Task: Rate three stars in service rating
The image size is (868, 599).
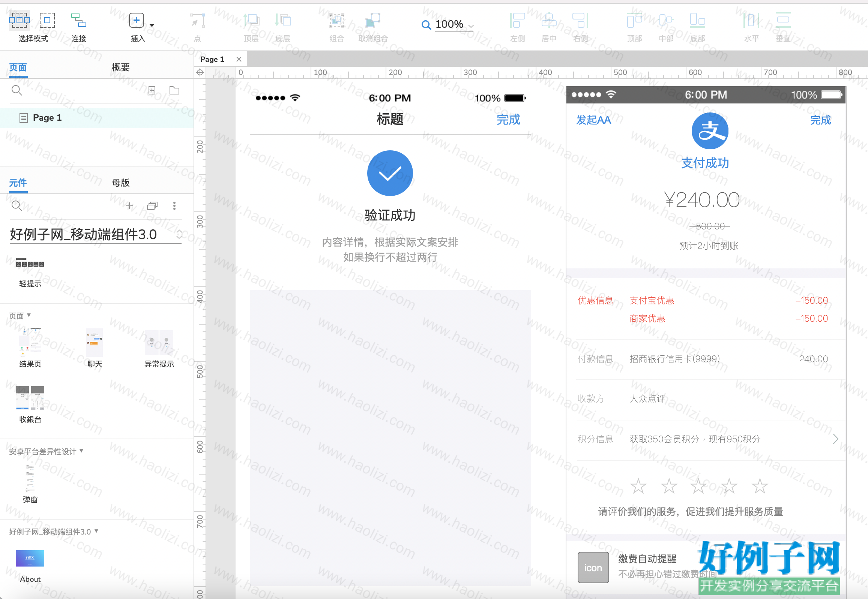Action: (x=698, y=486)
